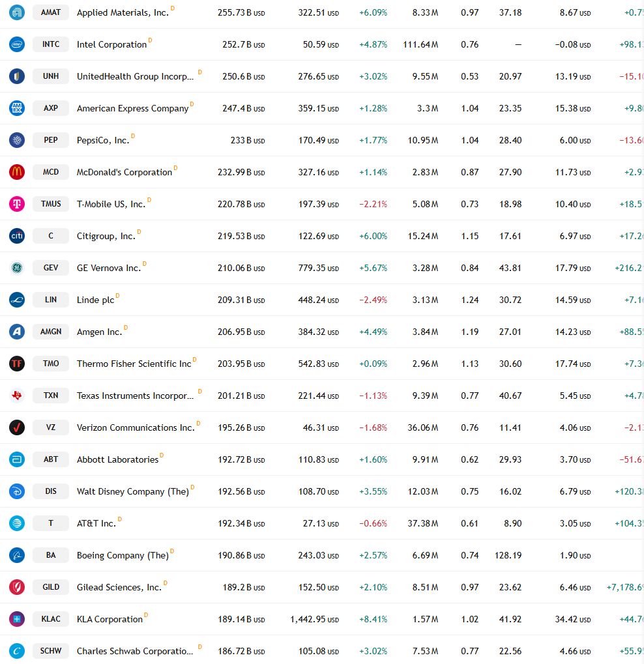Screen dimensions: 644x664
Task: Open Applied Materials, Inc. company link
Action: pyautogui.click(x=123, y=12)
